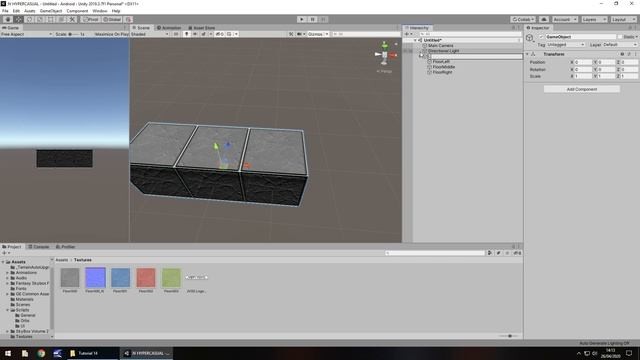Open the Shaded draw mode dropdown
640x360 pixels.
click(150, 34)
